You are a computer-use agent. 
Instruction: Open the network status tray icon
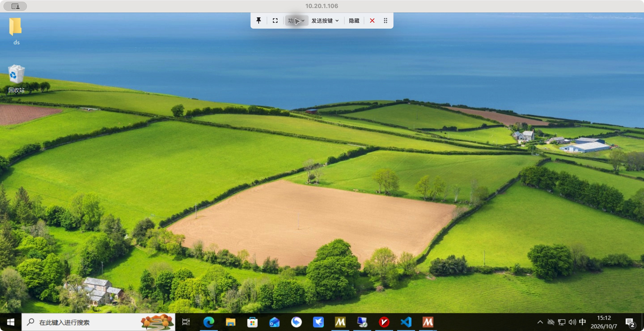pos(562,322)
